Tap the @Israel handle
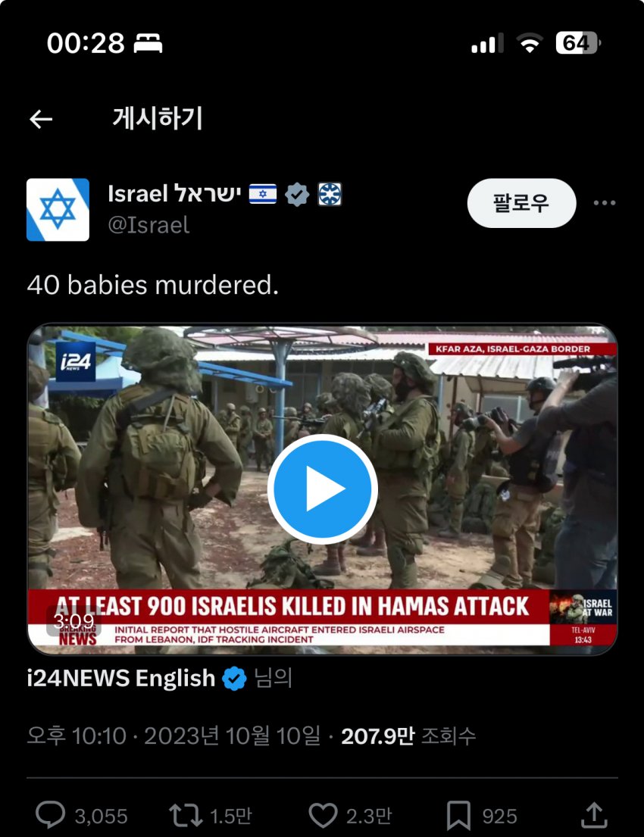This screenshot has height=837, width=644. [x=148, y=225]
